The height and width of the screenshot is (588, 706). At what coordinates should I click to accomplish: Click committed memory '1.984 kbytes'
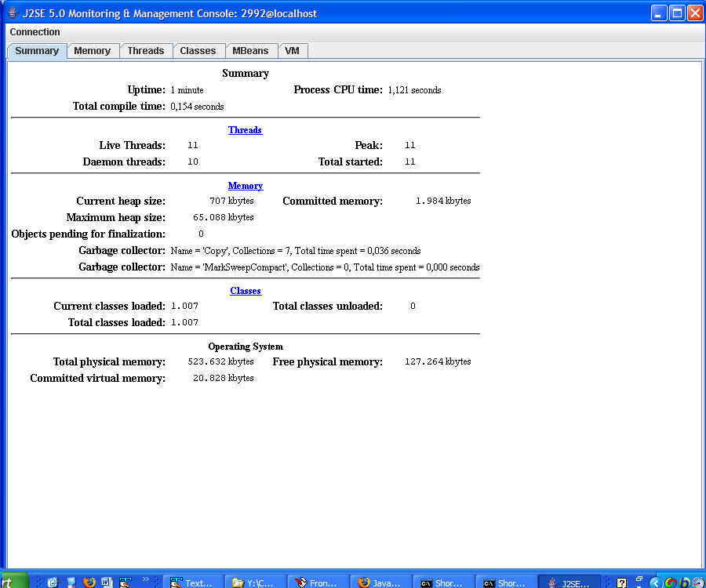click(443, 201)
